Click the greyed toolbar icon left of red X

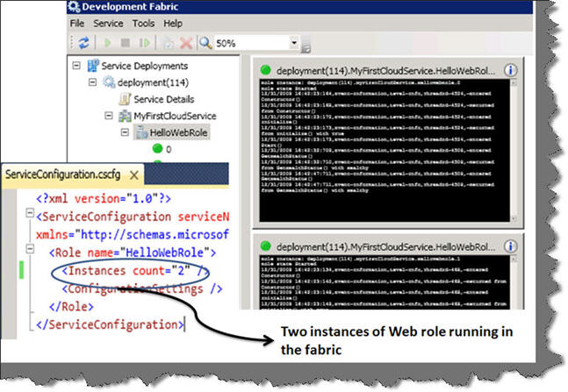click(168, 43)
